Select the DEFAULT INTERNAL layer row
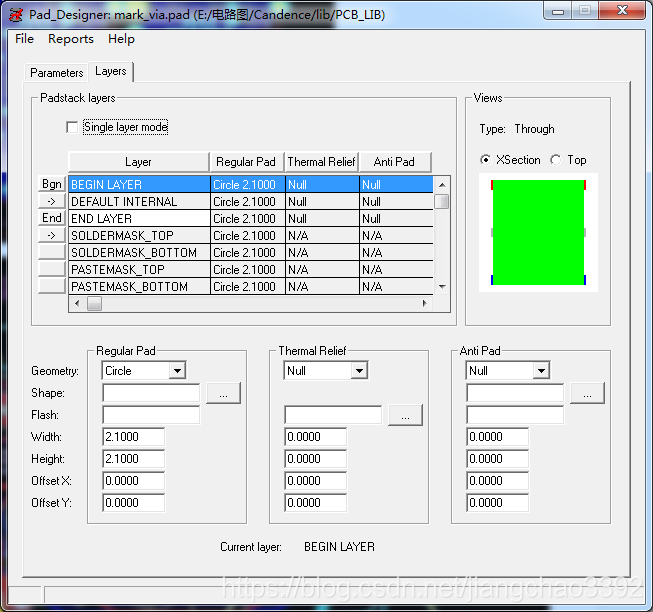Viewport: 653px width, 612px height. pyautogui.click(x=251, y=202)
